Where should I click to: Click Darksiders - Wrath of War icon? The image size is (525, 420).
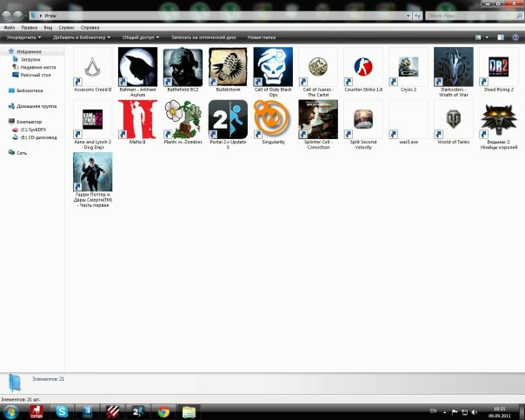coord(454,67)
